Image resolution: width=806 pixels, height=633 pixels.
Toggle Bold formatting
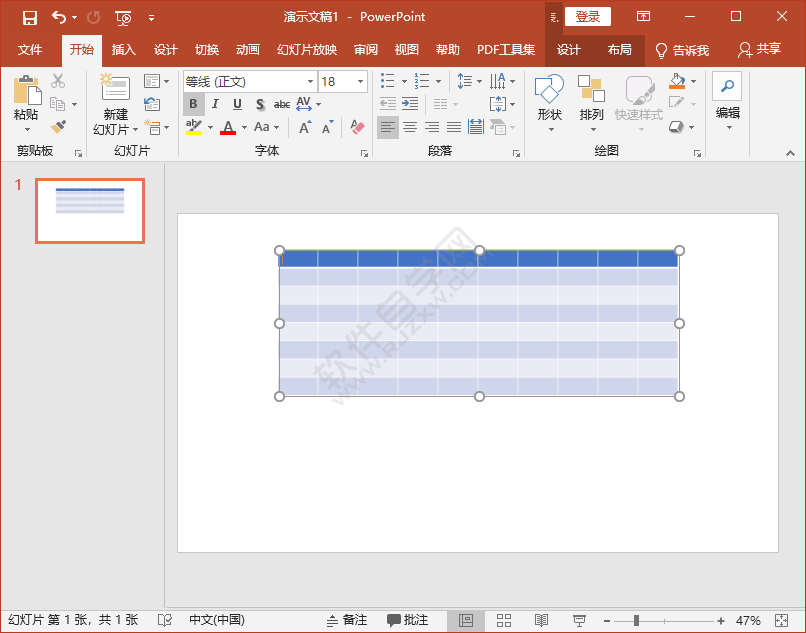coord(194,104)
